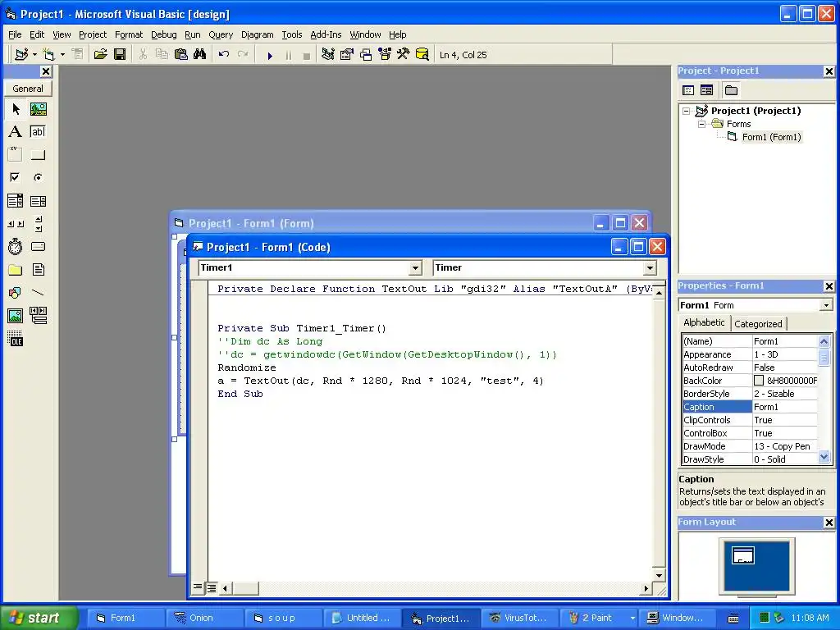Select the Frame control tool

(16, 155)
